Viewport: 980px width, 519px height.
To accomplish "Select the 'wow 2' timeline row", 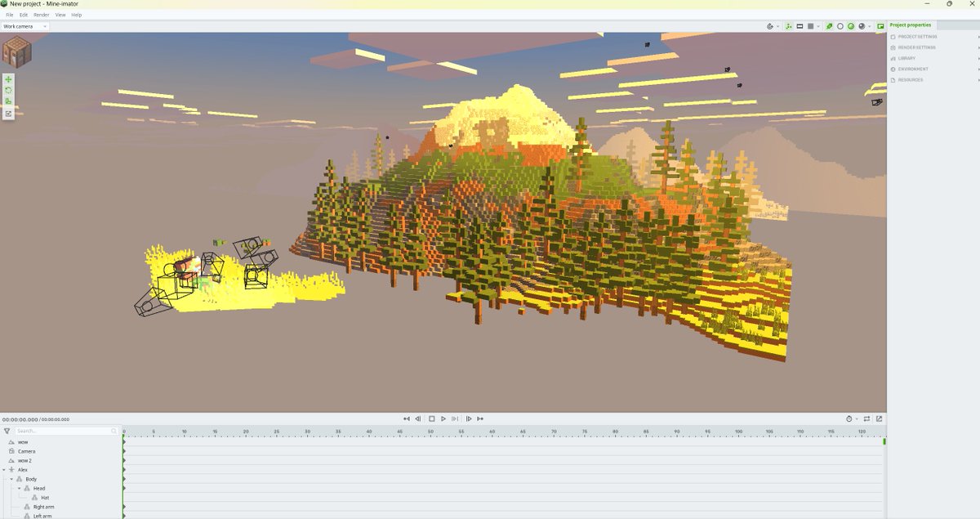I will tap(61, 460).
